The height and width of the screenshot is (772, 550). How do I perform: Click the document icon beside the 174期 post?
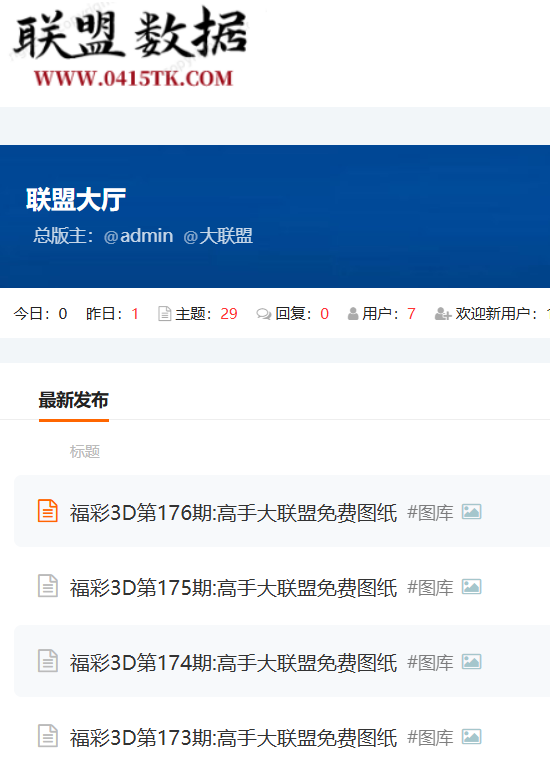point(48,661)
